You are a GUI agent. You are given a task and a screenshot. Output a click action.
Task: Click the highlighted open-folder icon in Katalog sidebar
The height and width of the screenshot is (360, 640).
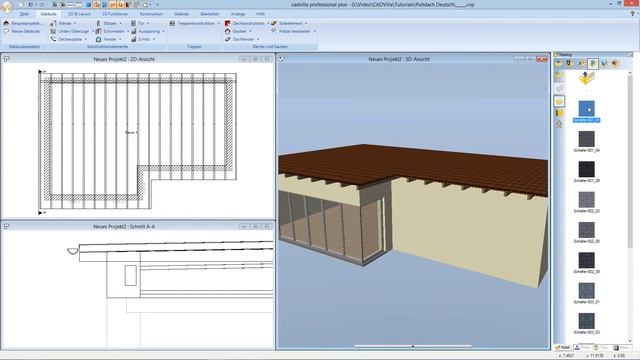(559, 101)
